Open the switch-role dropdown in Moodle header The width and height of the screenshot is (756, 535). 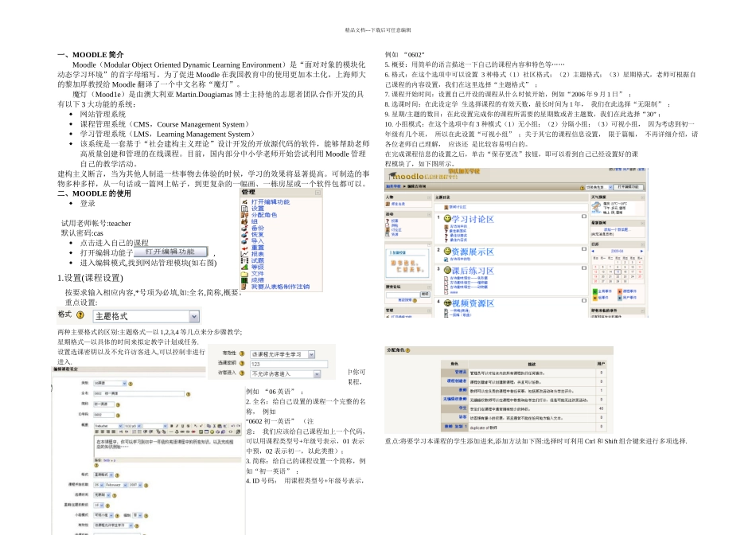[x=599, y=187]
